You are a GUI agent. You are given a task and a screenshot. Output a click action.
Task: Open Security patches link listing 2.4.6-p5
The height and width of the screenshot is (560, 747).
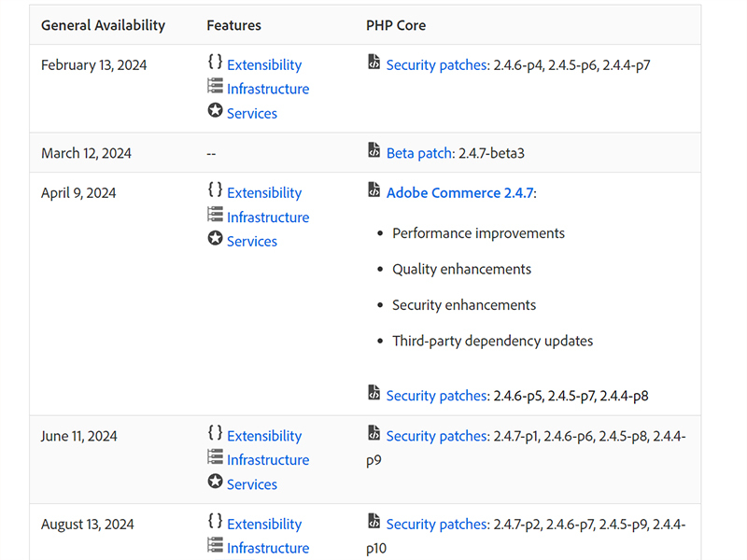pyautogui.click(x=436, y=396)
